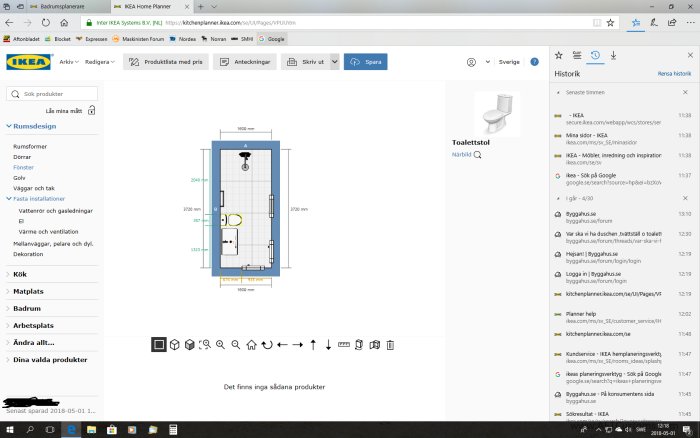
Task: Switch to 2D top view mode
Action: tap(159, 345)
